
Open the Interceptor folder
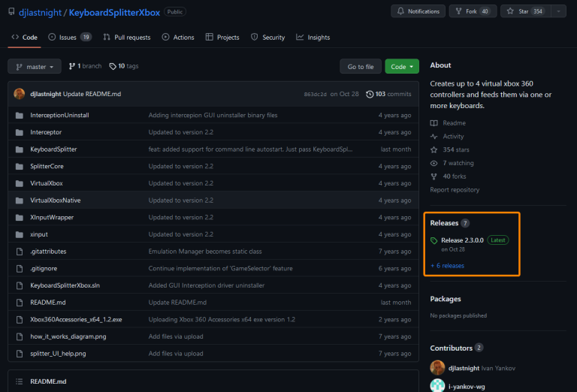[x=46, y=132]
